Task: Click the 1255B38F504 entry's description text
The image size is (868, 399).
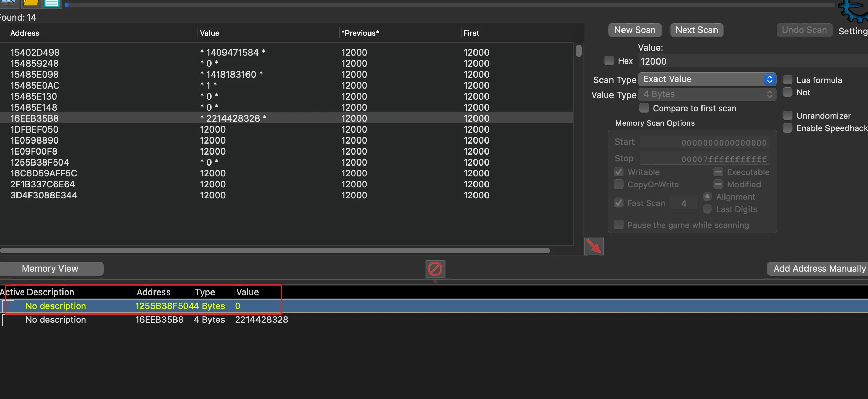Action: click(56, 306)
